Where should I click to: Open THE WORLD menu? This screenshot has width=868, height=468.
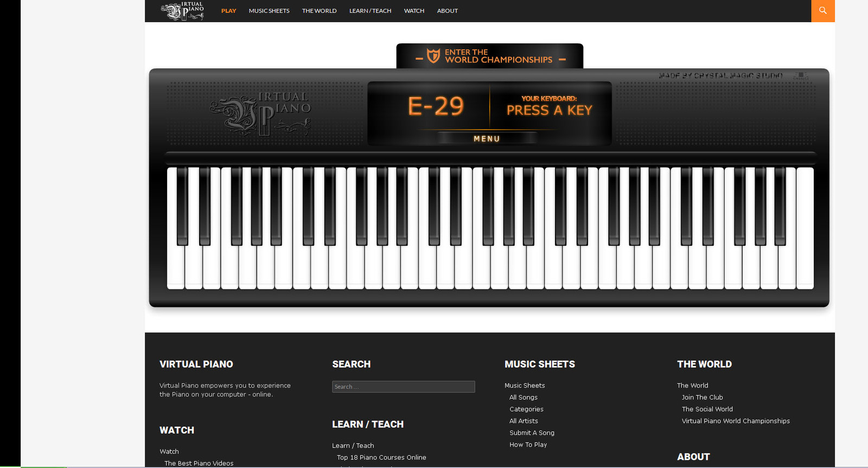pyautogui.click(x=319, y=11)
